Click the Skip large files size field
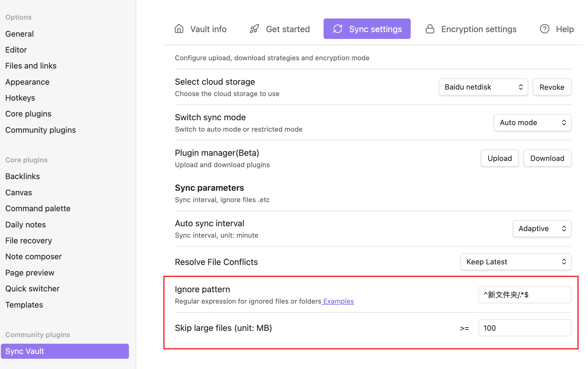The image size is (588, 369). point(524,328)
